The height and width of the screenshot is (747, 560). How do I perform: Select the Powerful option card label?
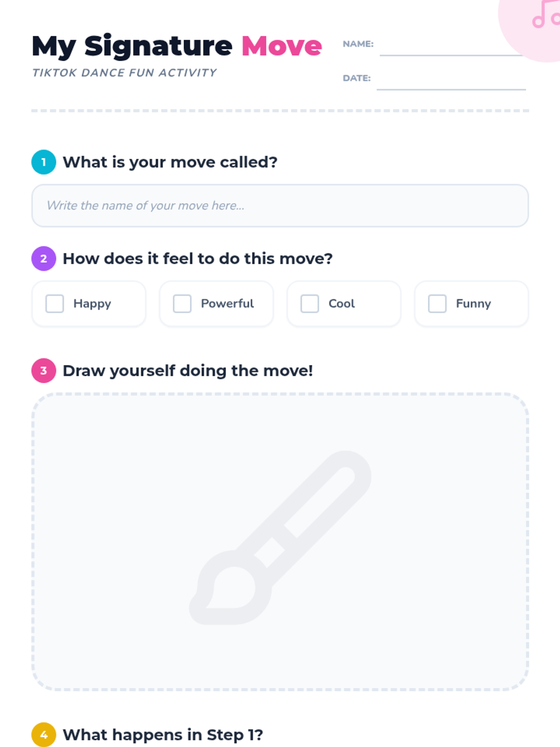[227, 303]
